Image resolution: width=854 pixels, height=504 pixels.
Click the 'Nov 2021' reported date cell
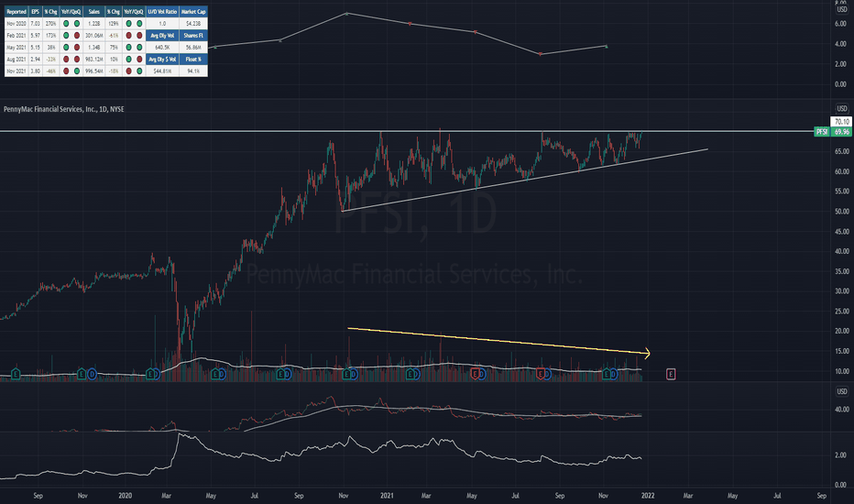pyautogui.click(x=16, y=71)
